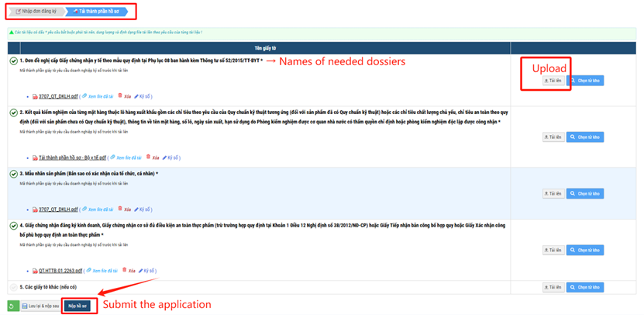644x315 pixels.
Task: Click 'Tải lên' for document 1
Action: [x=553, y=81]
